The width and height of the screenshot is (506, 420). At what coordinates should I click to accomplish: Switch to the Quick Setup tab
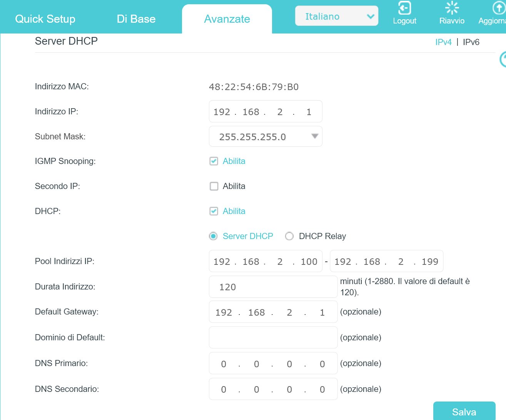coord(45,19)
